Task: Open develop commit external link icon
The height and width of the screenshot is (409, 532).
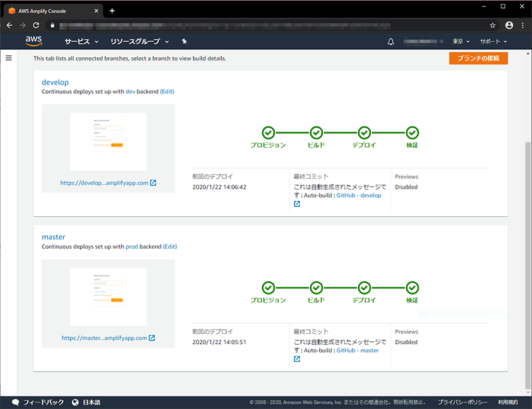Action: (297, 204)
